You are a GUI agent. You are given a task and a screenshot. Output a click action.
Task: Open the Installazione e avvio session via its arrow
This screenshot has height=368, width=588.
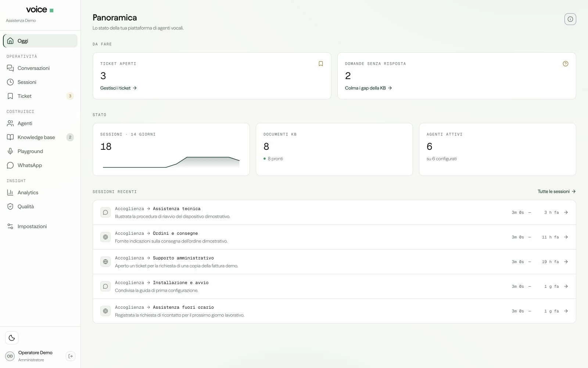point(566,286)
